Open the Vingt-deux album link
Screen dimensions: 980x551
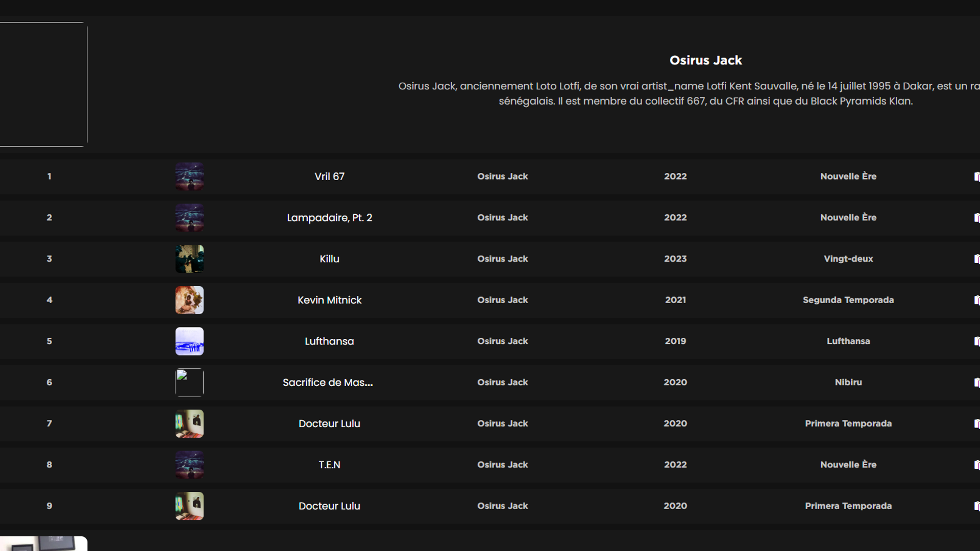(x=848, y=259)
